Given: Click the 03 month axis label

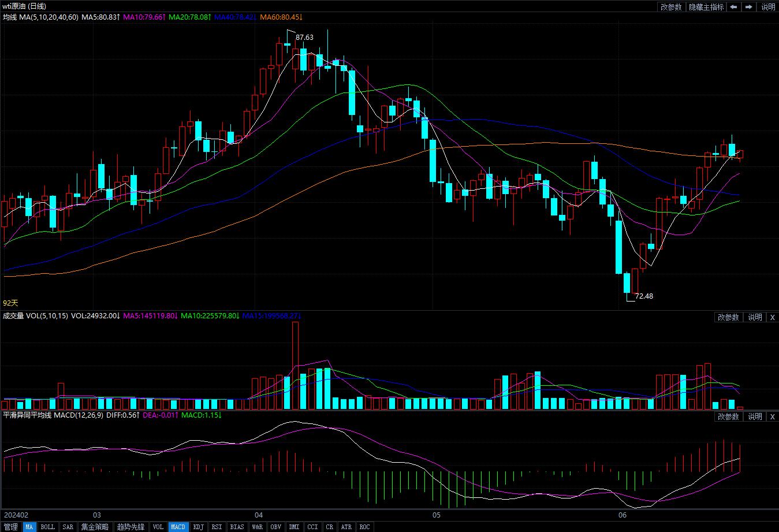Looking at the screenshot, I should 97,515.
